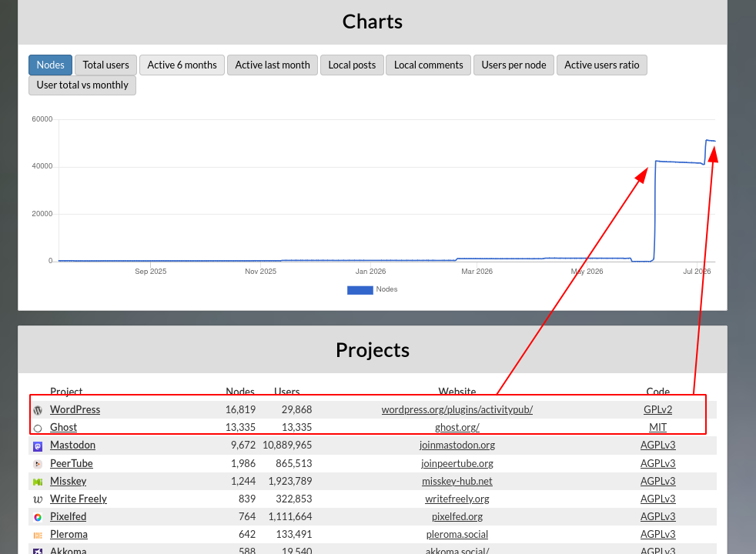
Task: Open the Mastodon project link
Action: click(x=73, y=446)
